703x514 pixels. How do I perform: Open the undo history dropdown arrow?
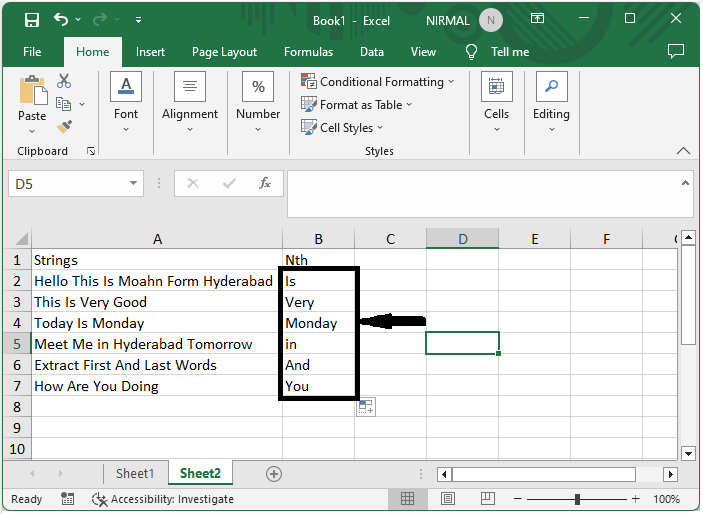pyautogui.click(x=78, y=20)
